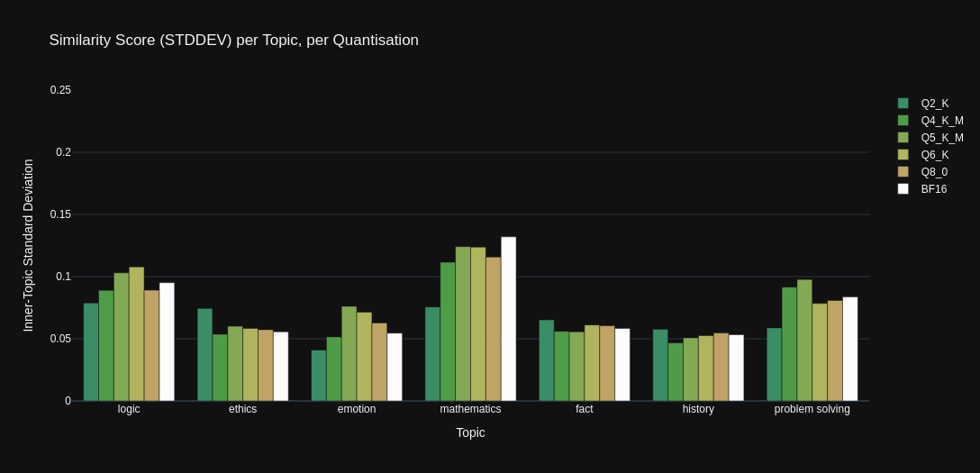Click the Q2_K bar for emotion

[x=319, y=376]
